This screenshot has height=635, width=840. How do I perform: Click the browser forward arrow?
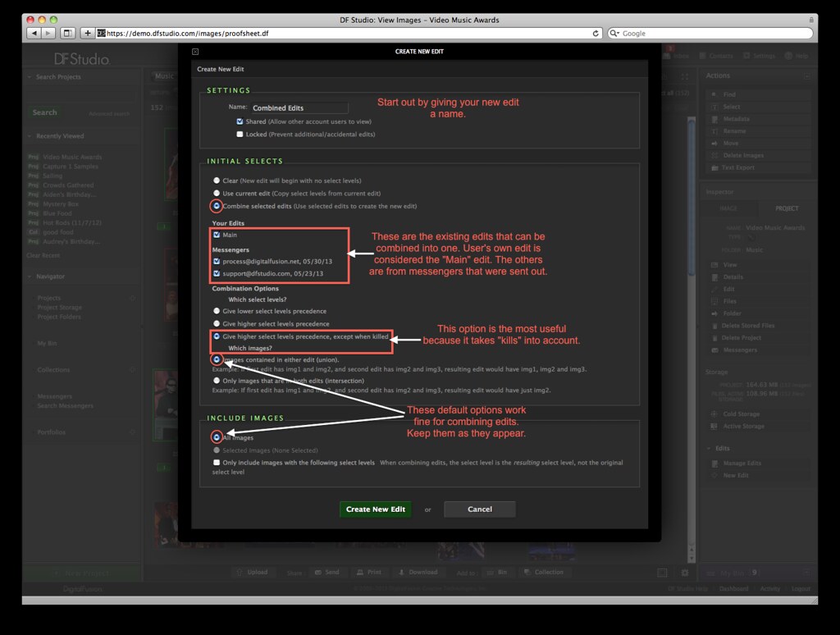click(48, 33)
